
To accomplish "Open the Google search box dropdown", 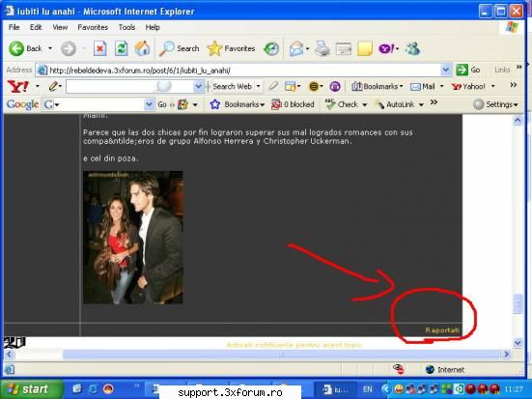I will click(149, 104).
